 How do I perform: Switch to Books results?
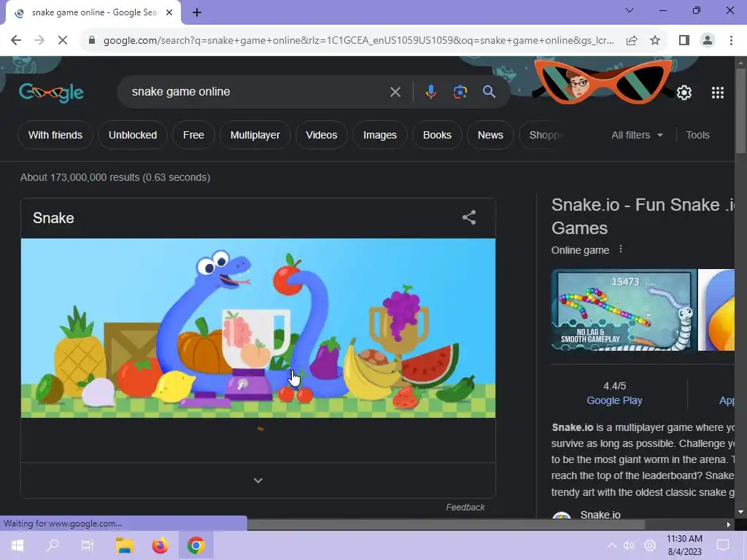pos(437,135)
